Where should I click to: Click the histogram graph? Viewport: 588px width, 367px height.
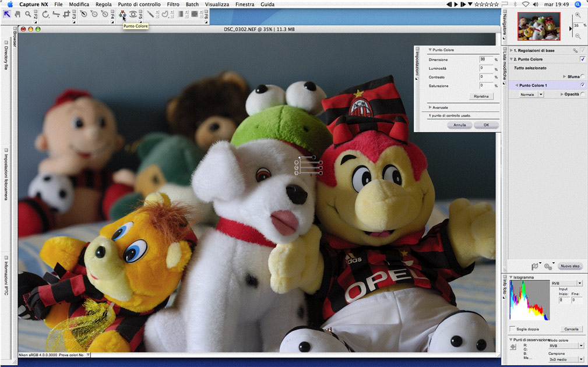point(530,300)
